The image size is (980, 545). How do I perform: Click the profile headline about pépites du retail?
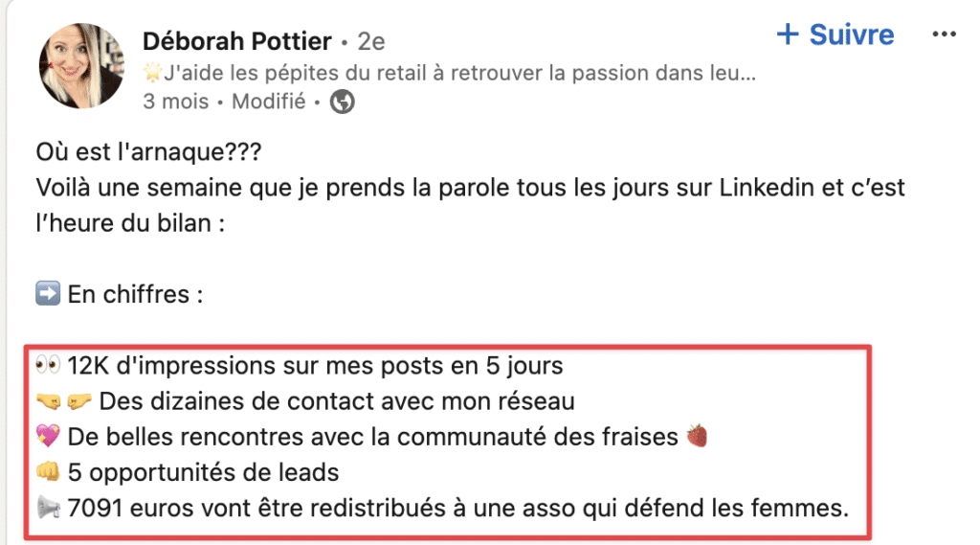[x=450, y=73]
